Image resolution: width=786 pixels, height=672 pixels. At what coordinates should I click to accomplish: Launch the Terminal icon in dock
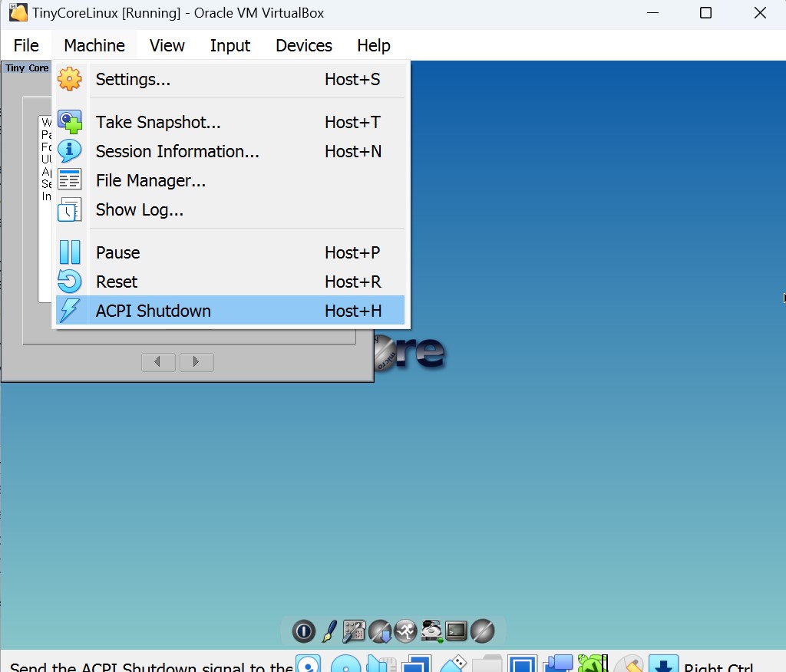[x=457, y=631]
